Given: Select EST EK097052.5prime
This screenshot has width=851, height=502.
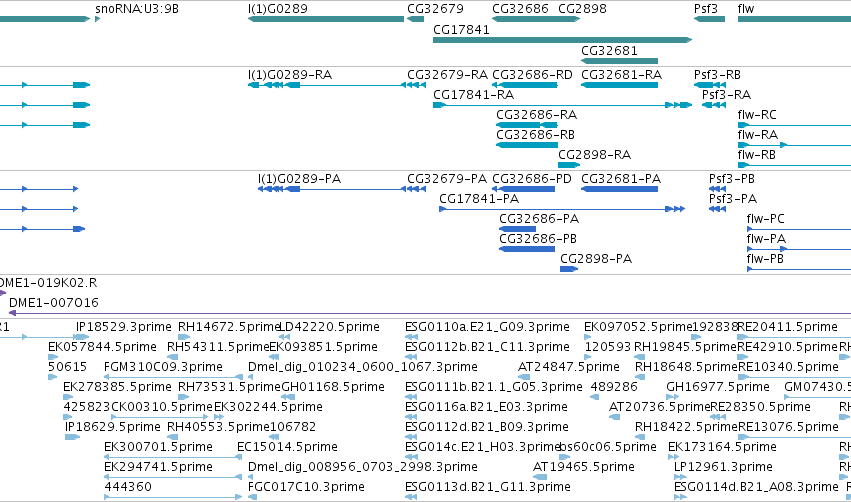Looking at the screenshot, I should [x=638, y=327].
